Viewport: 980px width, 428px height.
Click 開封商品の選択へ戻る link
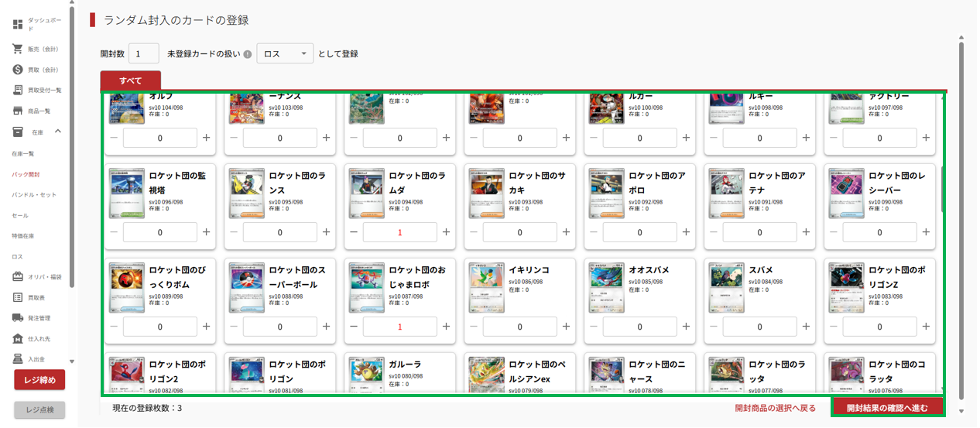click(775, 408)
